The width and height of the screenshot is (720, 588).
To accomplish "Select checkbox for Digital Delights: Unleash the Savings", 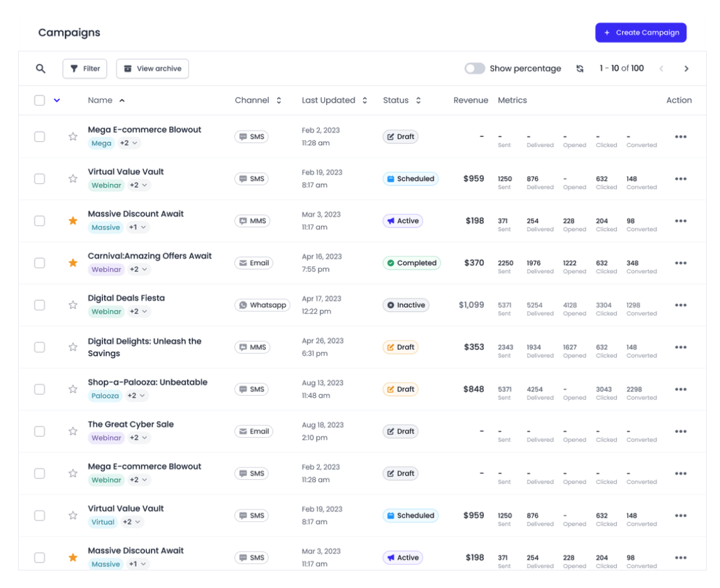I will point(40,347).
